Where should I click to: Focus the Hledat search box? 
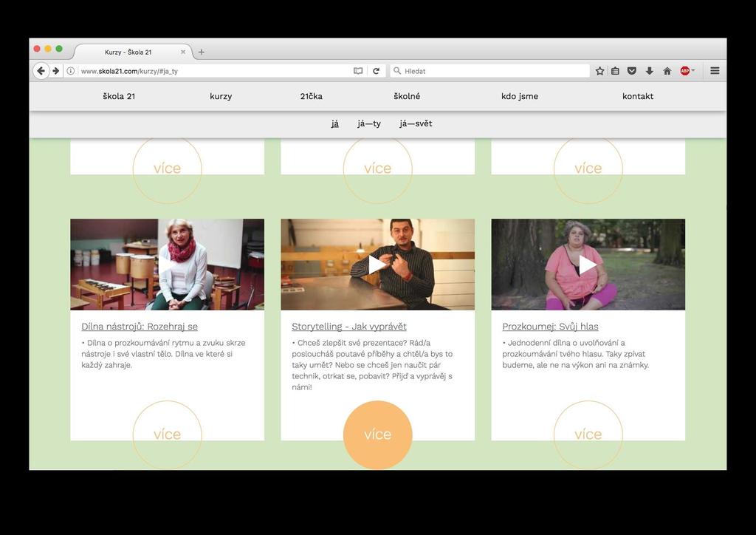point(490,71)
